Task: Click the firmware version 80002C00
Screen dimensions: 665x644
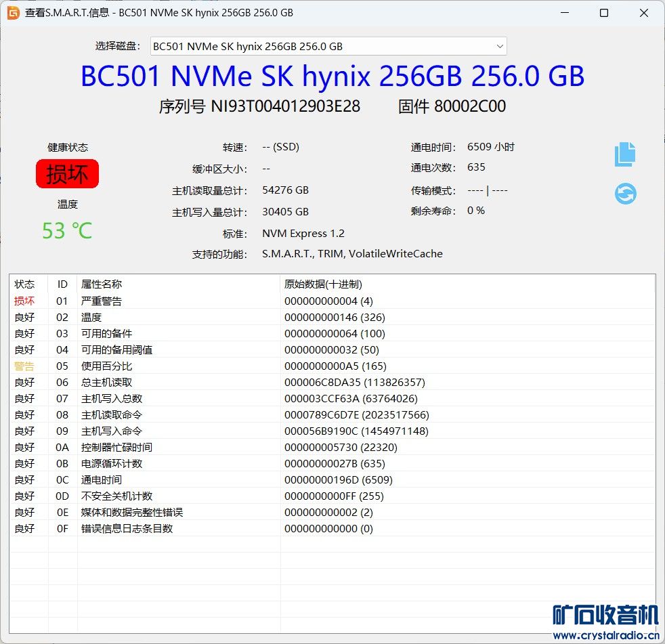Action: pos(470,106)
